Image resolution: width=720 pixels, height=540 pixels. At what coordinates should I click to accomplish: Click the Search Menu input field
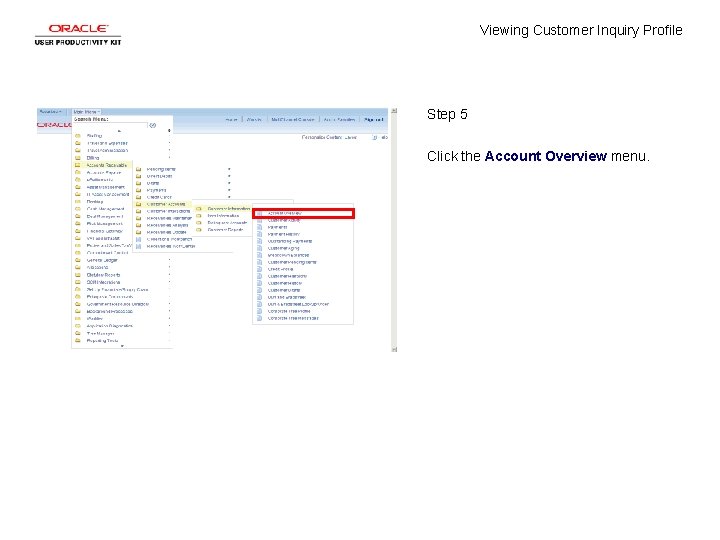click(x=110, y=125)
